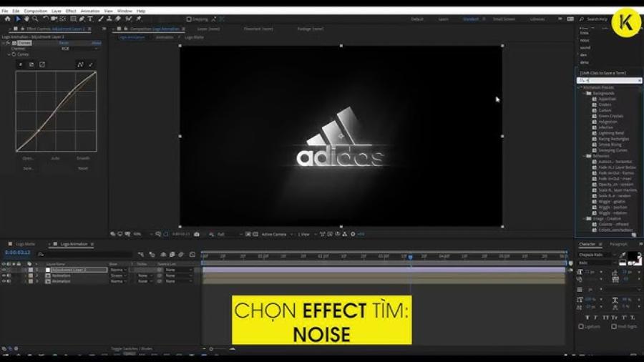Pick the Type tool in toolbar
This screenshot has width=644, height=362.
pos(91,19)
